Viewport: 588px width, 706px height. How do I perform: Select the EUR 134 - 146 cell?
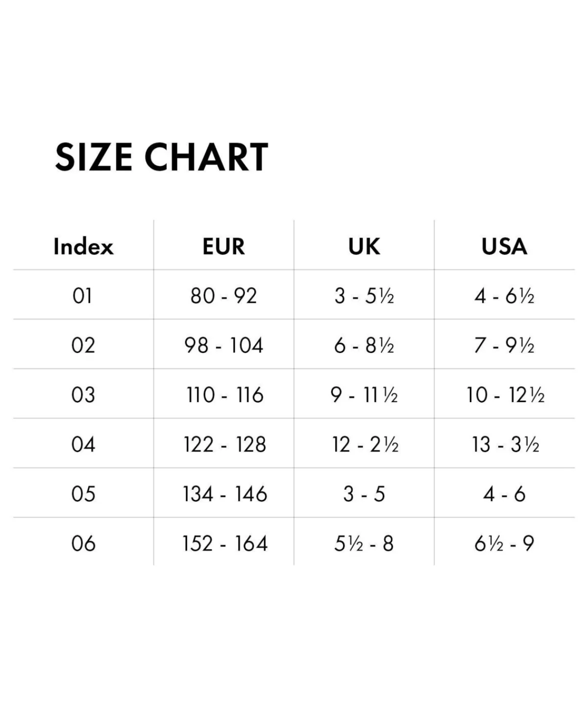click(x=225, y=494)
